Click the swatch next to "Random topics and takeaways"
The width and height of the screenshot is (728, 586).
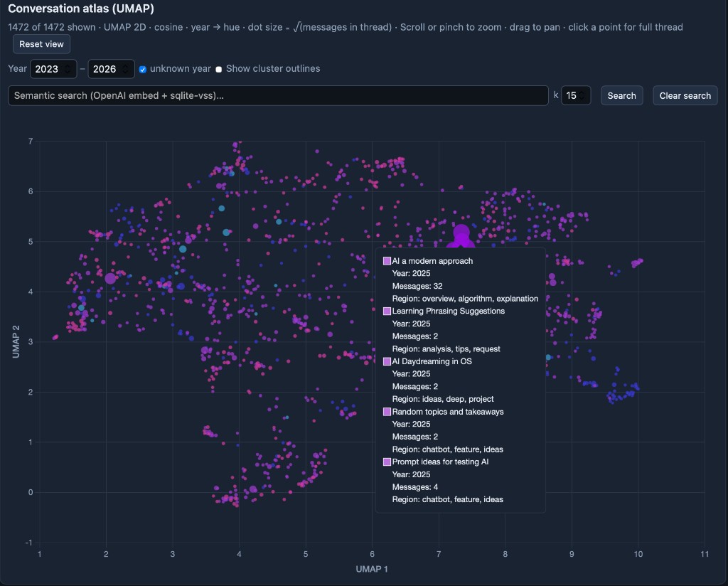tap(387, 411)
